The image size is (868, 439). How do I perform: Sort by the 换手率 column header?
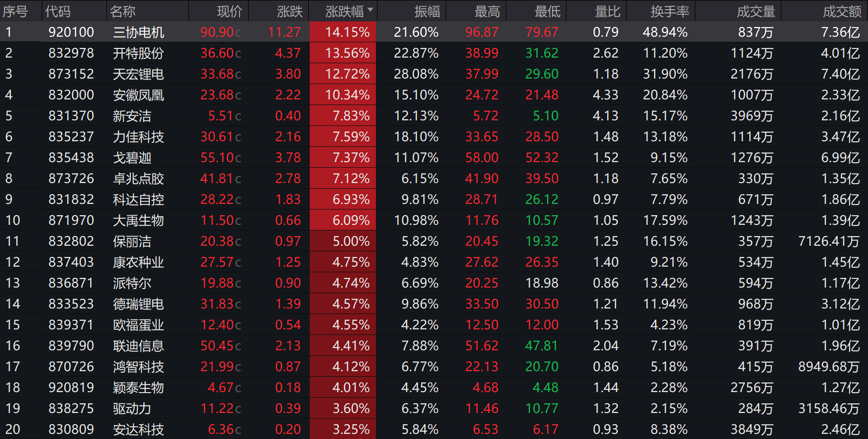click(669, 11)
